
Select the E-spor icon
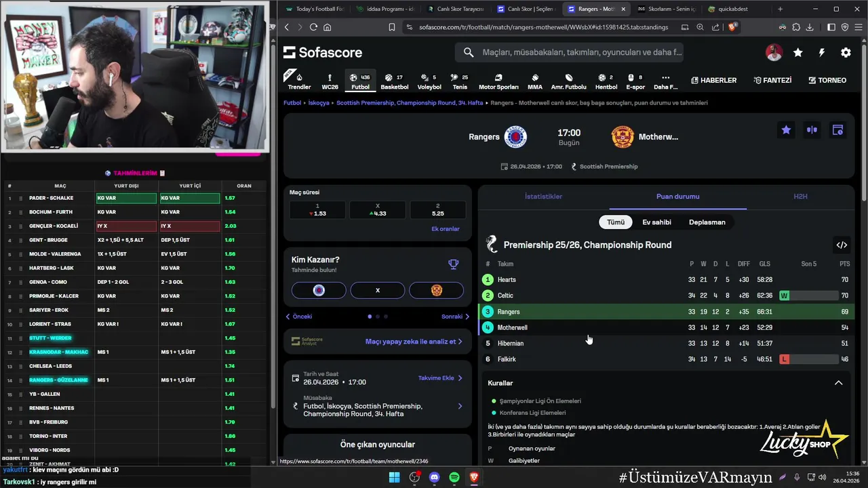click(x=635, y=81)
